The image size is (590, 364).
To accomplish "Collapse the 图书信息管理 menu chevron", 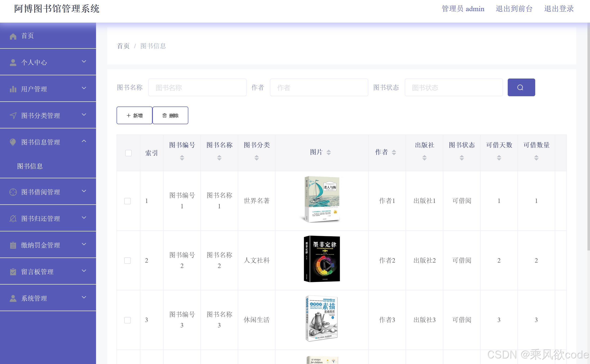I will pos(84,141).
